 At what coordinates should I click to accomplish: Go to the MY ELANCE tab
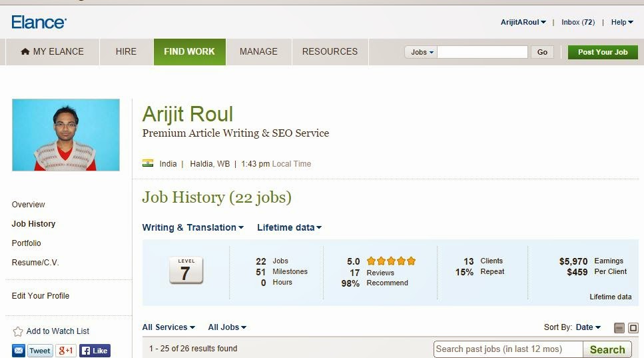52,51
